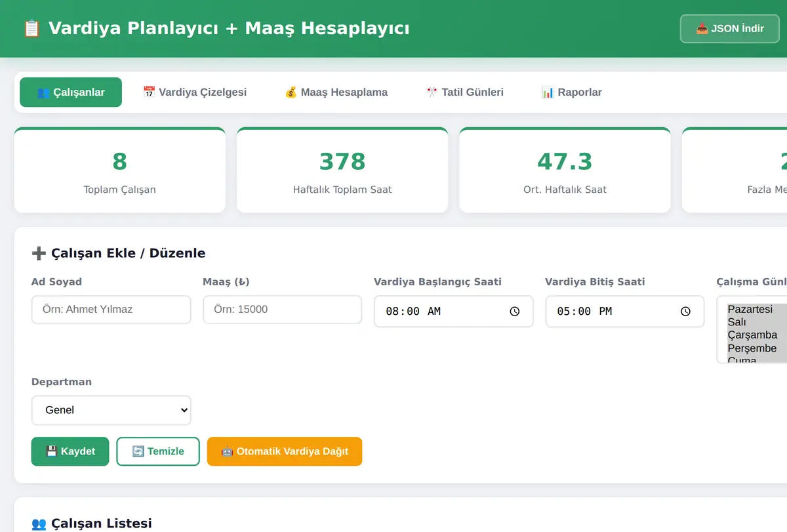Open clock picker of start time field
This screenshot has height=532, width=787.
pyautogui.click(x=515, y=312)
